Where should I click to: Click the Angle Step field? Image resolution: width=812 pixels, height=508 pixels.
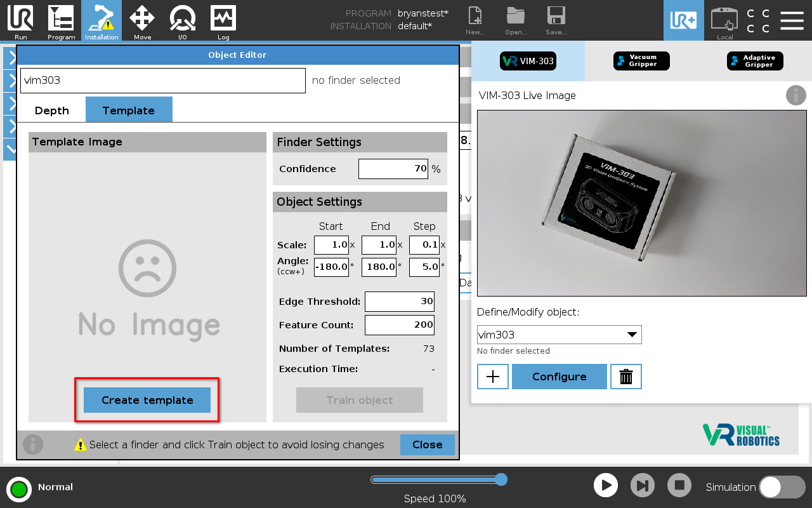(424, 267)
